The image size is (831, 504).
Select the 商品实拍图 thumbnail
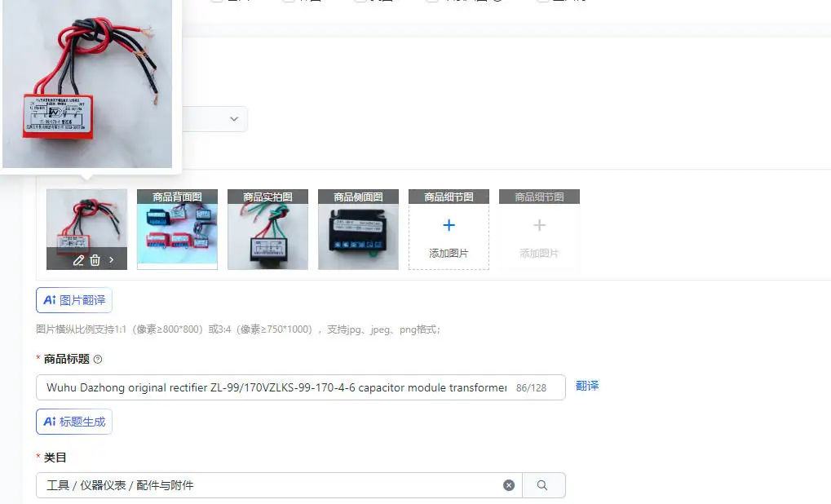coord(267,229)
